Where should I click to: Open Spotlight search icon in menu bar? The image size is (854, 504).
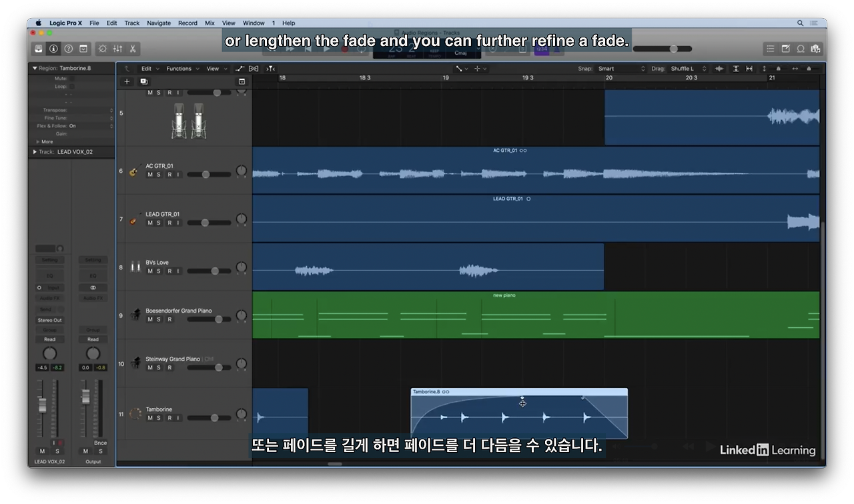(x=800, y=23)
